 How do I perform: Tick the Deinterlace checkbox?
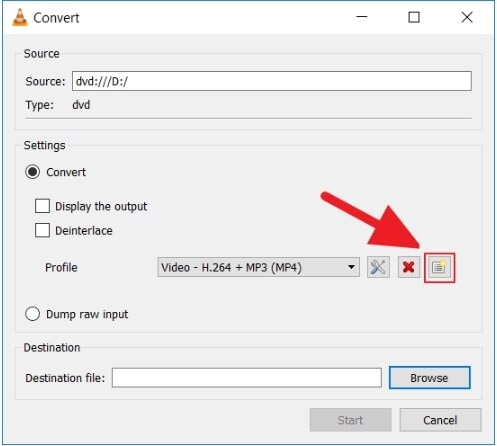click(x=42, y=230)
